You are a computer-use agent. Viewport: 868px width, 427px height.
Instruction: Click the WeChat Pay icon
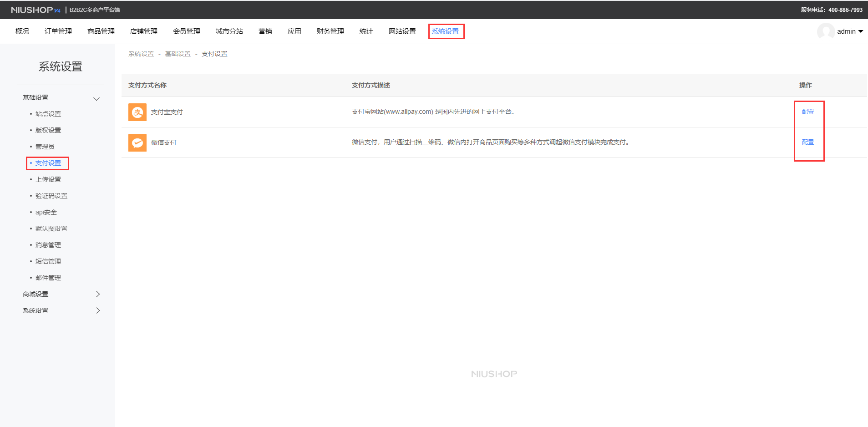click(137, 142)
